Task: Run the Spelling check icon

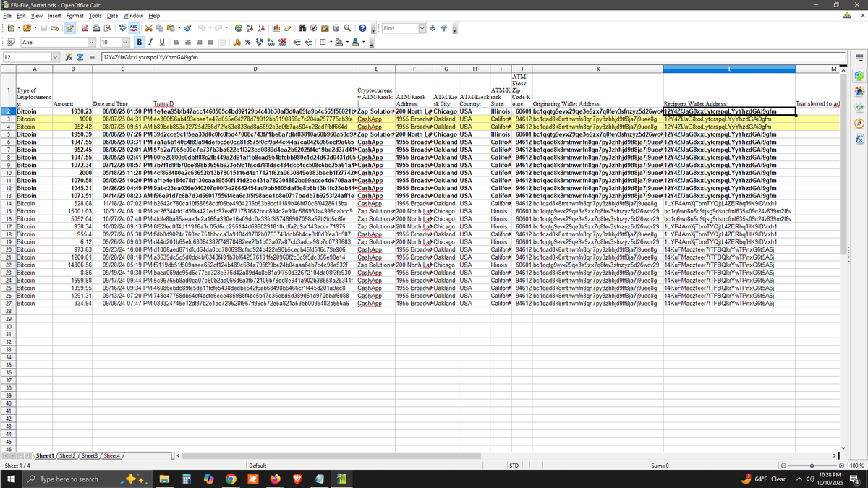Action: 122,28
